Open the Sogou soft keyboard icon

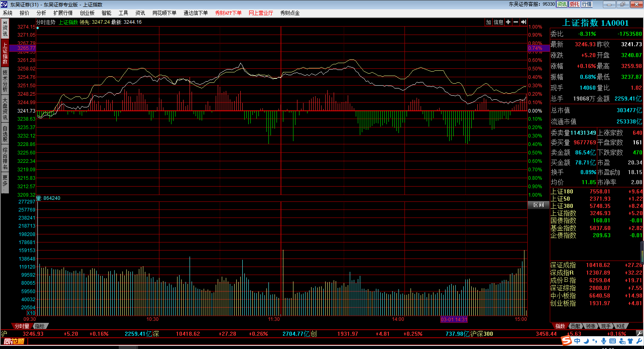tap(613, 341)
